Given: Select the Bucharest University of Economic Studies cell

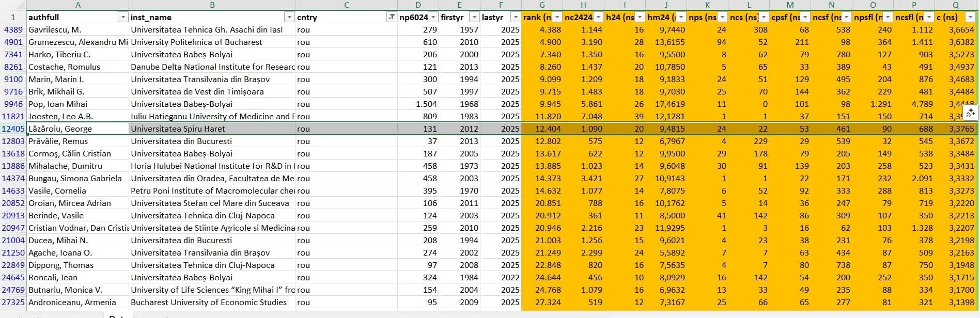Looking at the screenshot, I should 212,303.
